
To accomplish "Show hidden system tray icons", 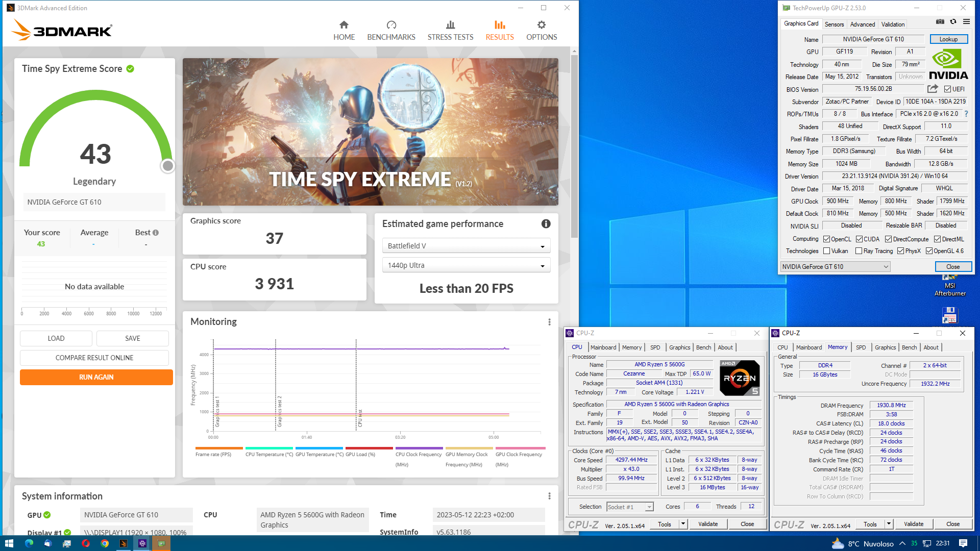I will (902, 544).
